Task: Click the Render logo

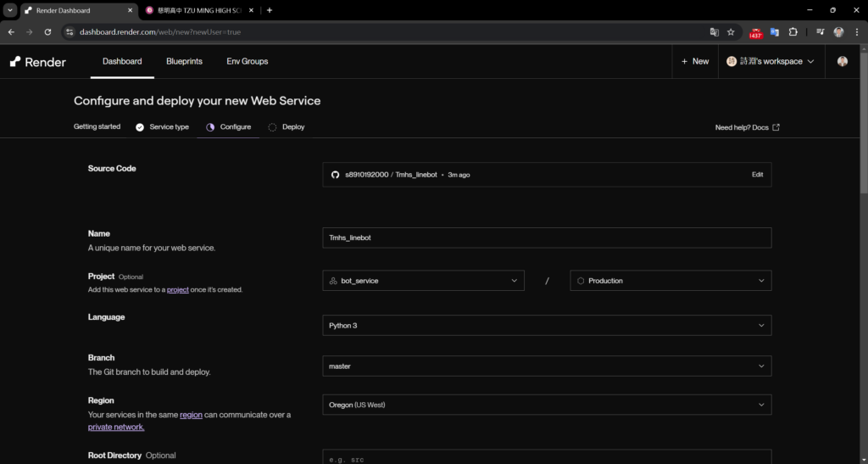Action: pos(37,61)
